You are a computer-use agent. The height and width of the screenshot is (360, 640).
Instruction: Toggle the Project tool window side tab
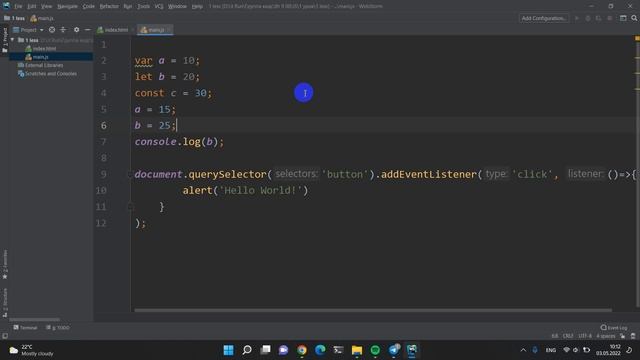[x=4, y=40]
